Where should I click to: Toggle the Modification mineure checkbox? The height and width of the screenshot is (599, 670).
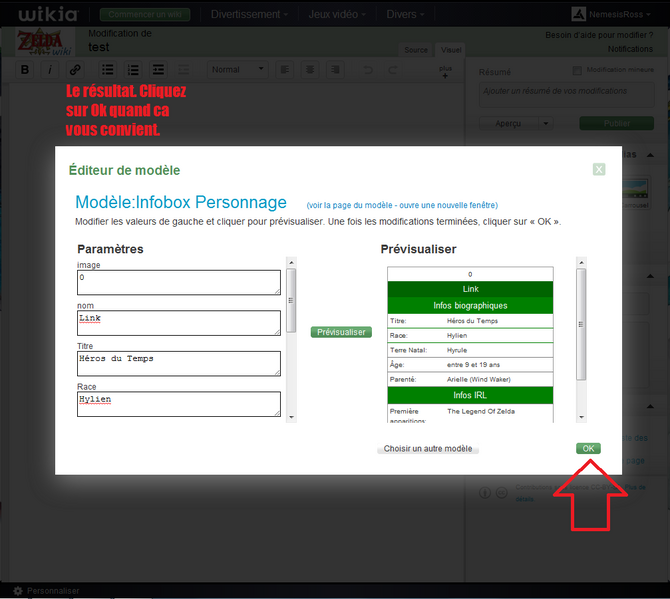(x=577, y=70)
